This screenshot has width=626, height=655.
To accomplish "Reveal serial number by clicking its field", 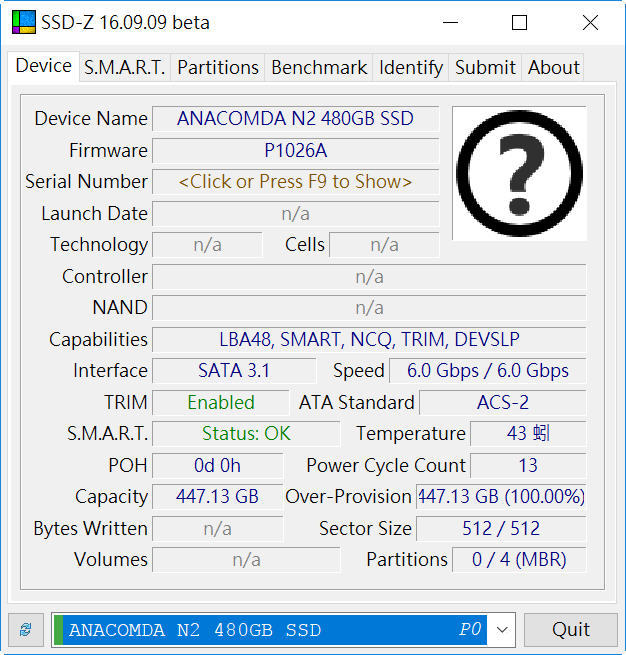I will click(295, 182).
